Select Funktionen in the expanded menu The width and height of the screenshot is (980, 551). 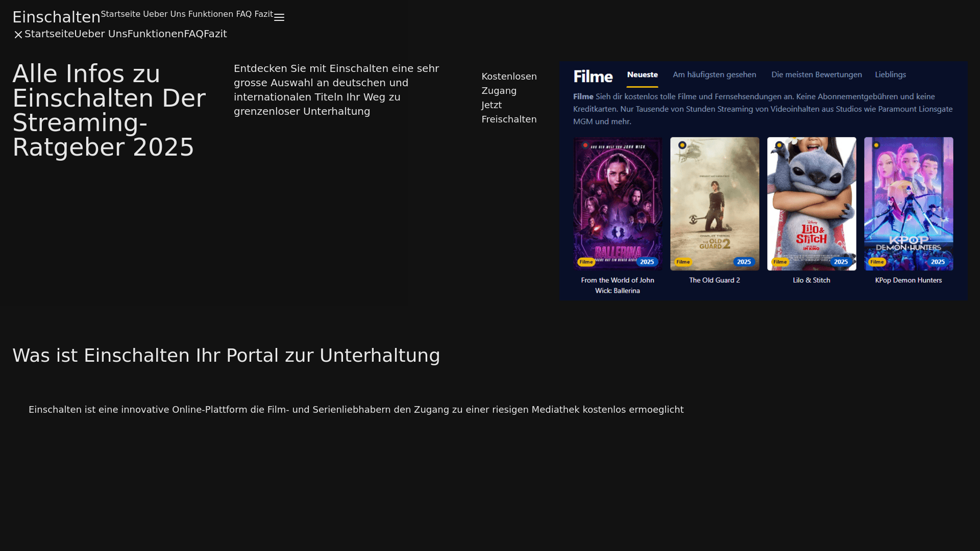pos(156,34)
